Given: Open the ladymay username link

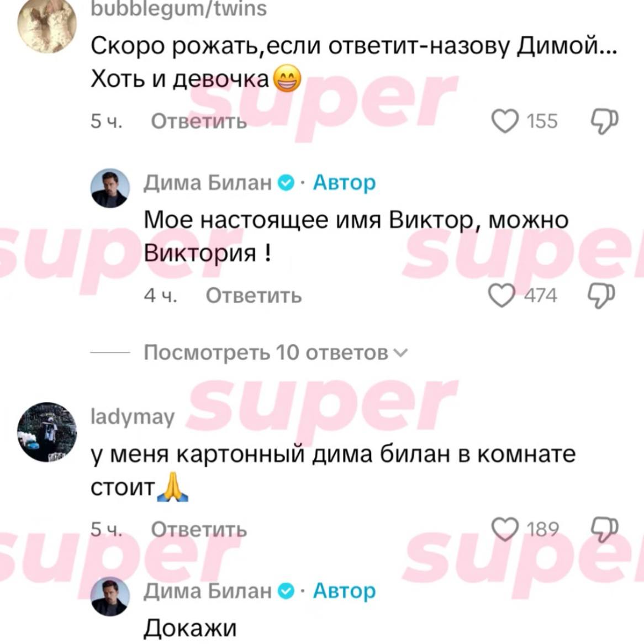Looking at the screenshot, I should [x=132, y=417].
